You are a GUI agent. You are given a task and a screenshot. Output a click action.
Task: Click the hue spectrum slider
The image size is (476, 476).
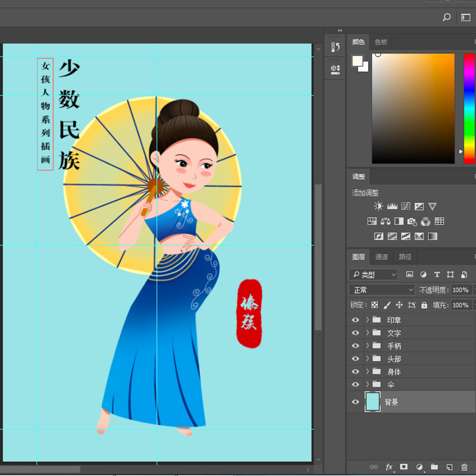469,108
